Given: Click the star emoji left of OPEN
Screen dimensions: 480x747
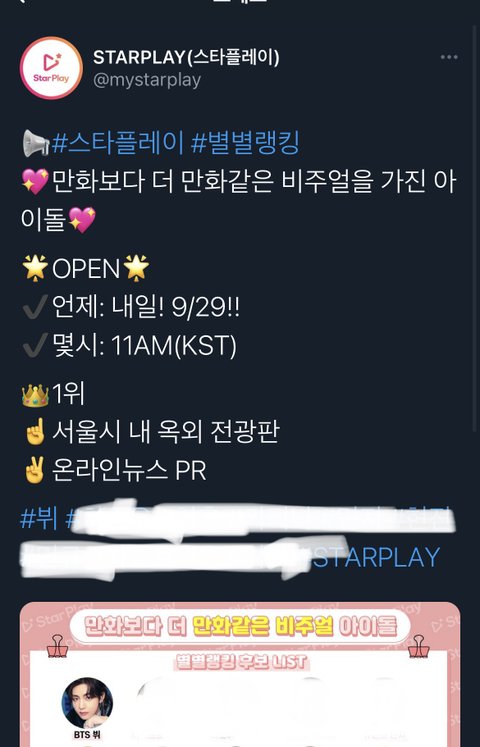Looking at the screenshot, I should [x=35, y=268].
